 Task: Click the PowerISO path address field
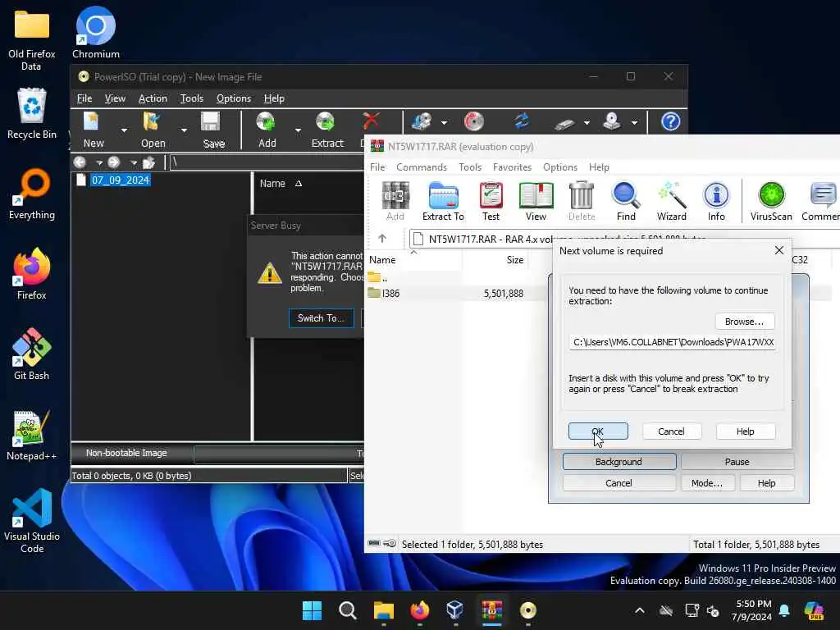pyautogui.click(x=267, y=162)
